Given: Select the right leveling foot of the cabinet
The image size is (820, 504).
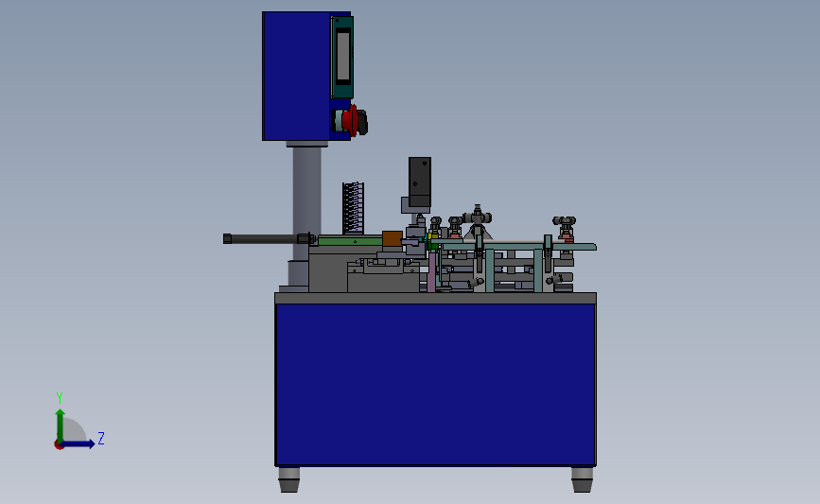Looking at the screenshot, I should tap(582, 479).
